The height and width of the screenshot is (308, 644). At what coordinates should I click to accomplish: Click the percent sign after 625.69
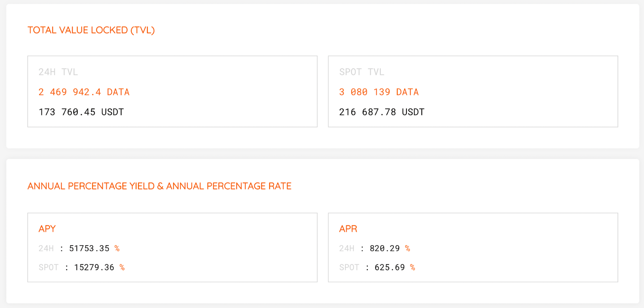click(x=413, y=267)
